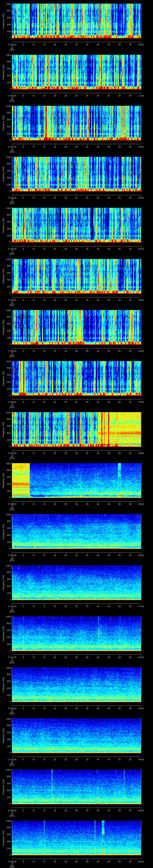Click the 17:32:00 time axis label
Image resolution: width=153 pixels, height=868 pixels.
12,197
